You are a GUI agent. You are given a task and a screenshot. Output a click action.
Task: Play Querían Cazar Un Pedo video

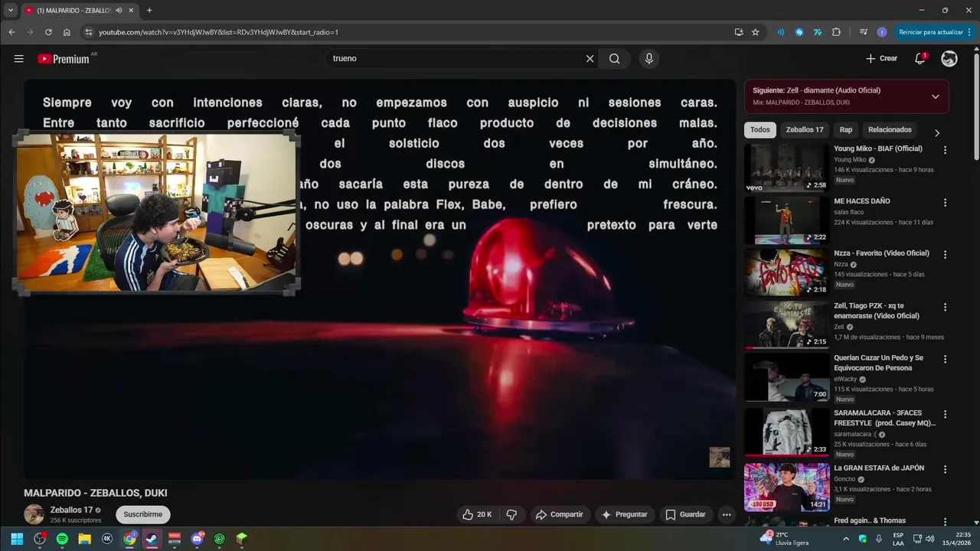[787, 377]
